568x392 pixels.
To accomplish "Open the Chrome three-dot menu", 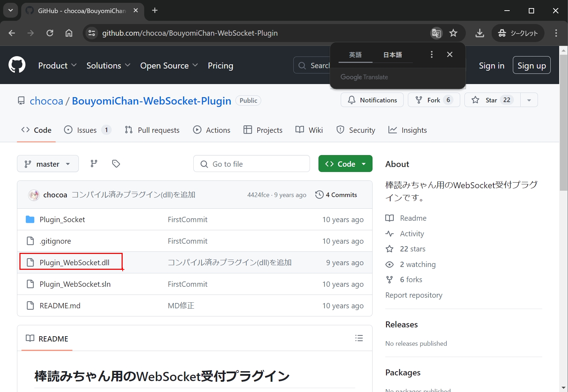I will coord(556,33).
